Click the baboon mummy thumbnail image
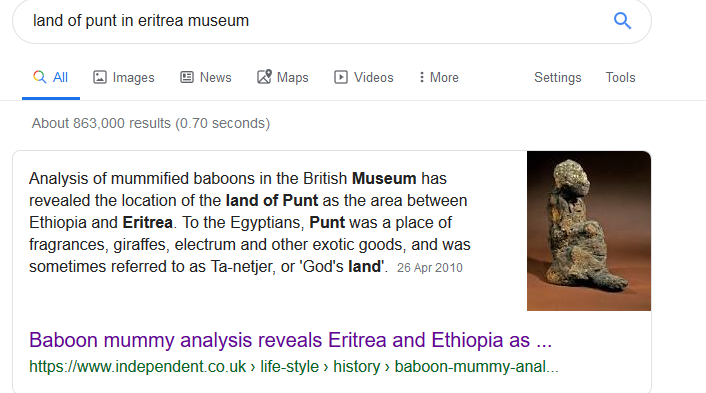The width and height of the screenshot is (706, 393). click(589, 231)
